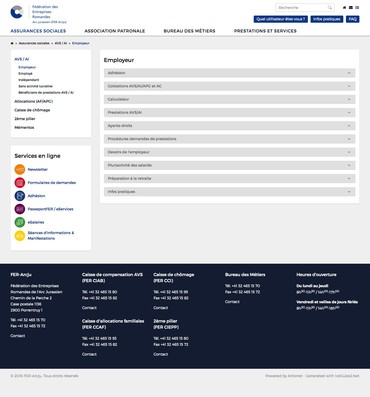Expand the Prestations AVS/AI section

click(x=229, y=113)
